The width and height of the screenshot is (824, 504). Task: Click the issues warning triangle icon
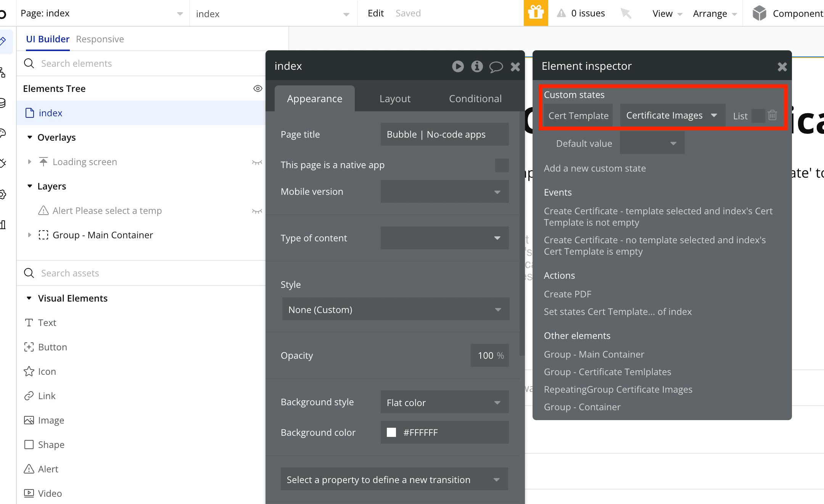(561, 13)
